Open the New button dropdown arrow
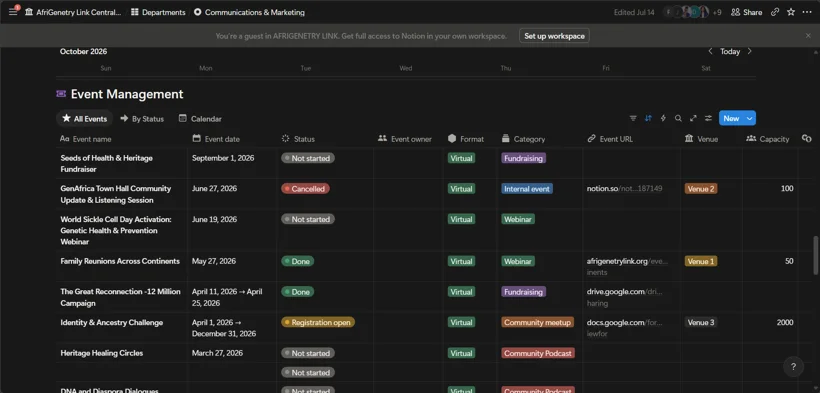The width and height of the screenshot is (820, 393). click(x=750, y=118)
